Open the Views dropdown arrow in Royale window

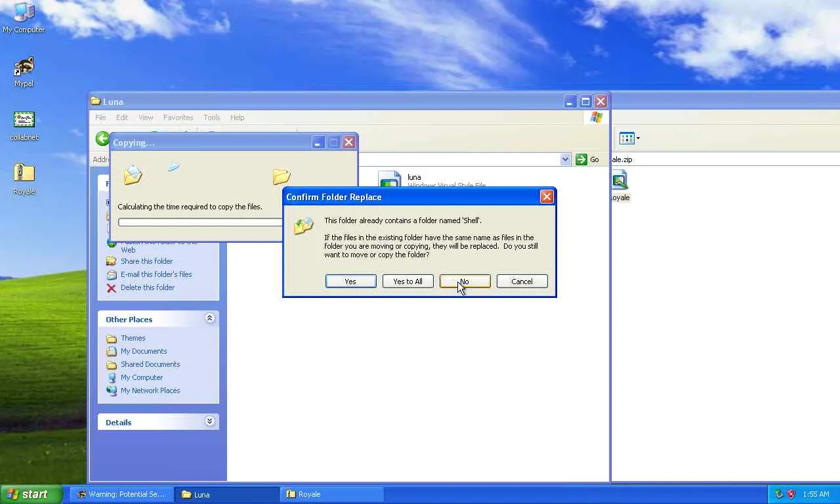coord(638,138)
